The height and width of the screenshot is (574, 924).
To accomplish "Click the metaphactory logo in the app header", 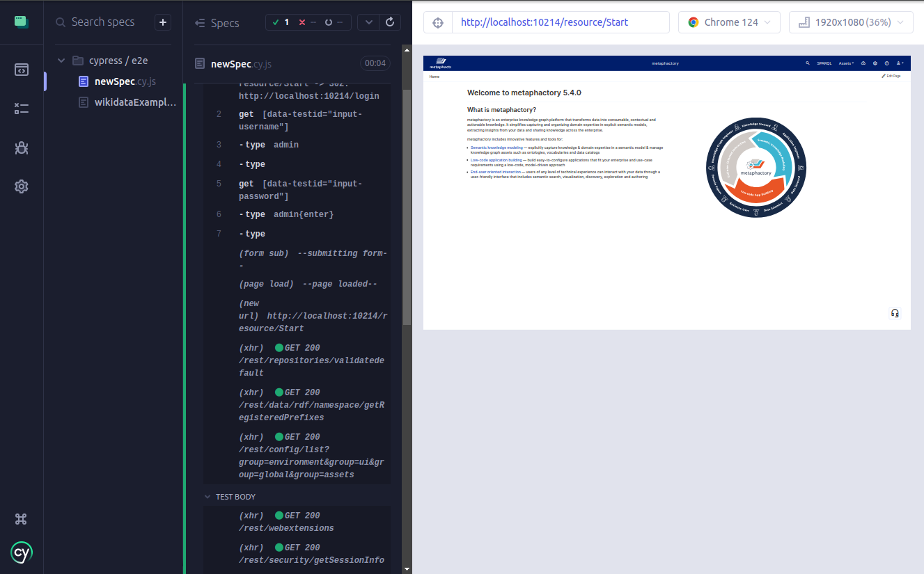I will pyautogui.click(x=440, y=63).
